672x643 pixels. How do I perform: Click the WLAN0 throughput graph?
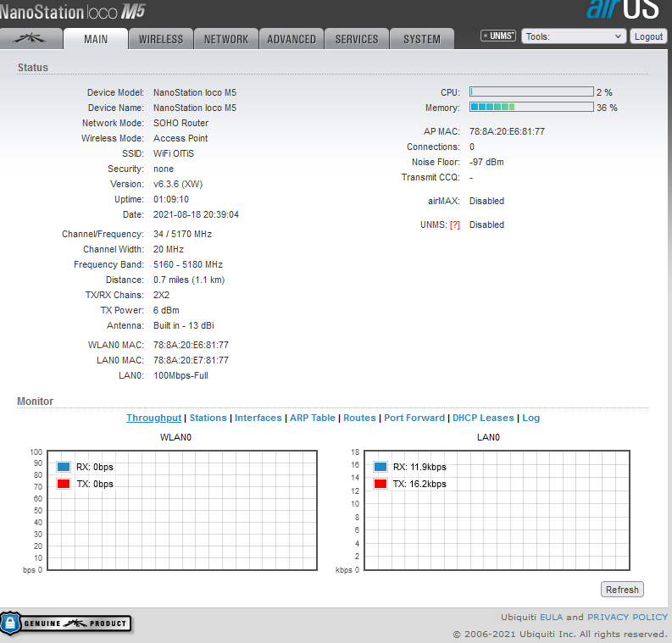pos(182,510)
